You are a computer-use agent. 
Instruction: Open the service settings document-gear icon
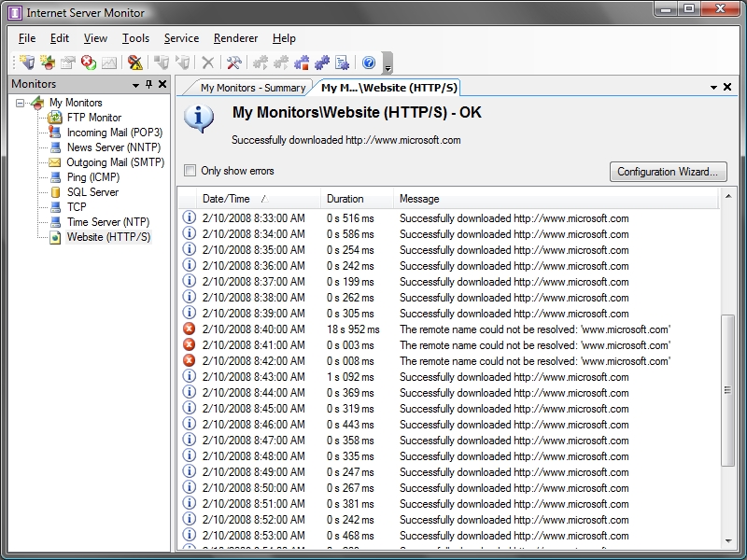[342, 63]
